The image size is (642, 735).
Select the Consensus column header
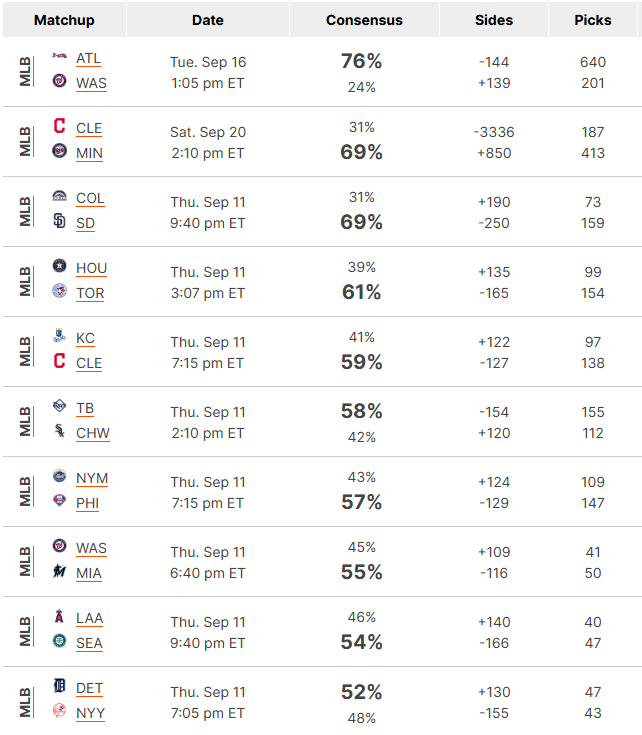pos(364,20)
